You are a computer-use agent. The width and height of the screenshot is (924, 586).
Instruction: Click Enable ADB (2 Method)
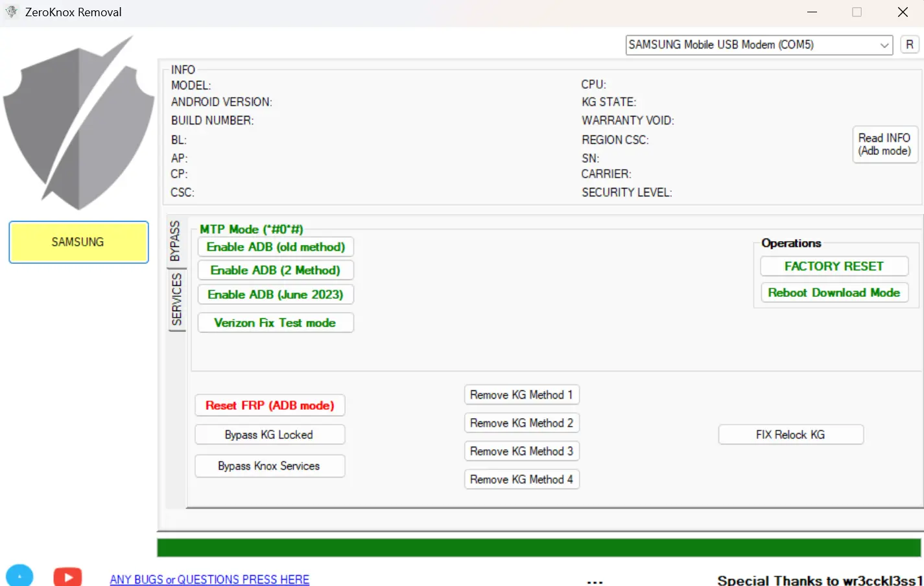coord(276,270)
